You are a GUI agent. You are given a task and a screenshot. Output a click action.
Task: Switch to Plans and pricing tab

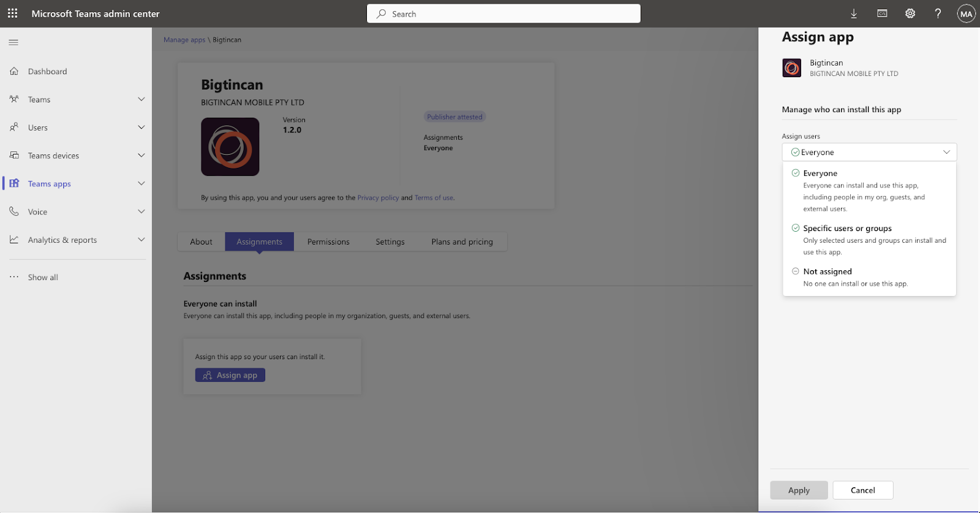click(462, 241)
